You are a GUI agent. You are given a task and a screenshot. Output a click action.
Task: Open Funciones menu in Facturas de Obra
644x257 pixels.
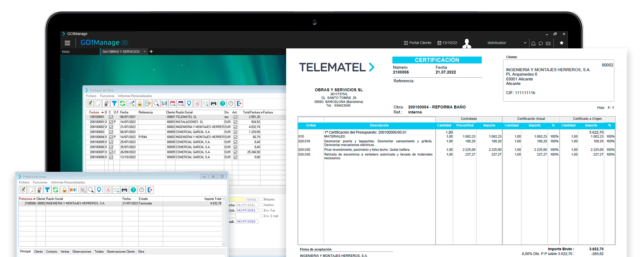pos(107,96)
